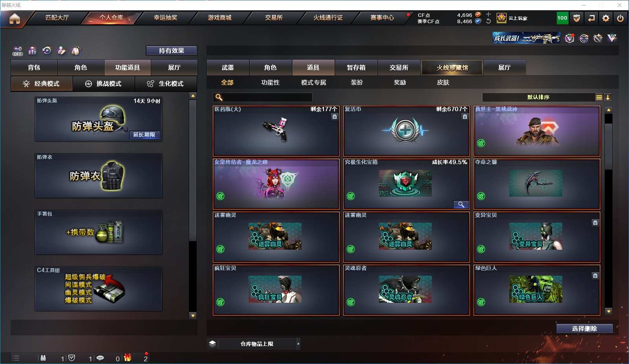The image size is (629, 364).
Task: Click the 选择删除 button
Action: (584, 329)
